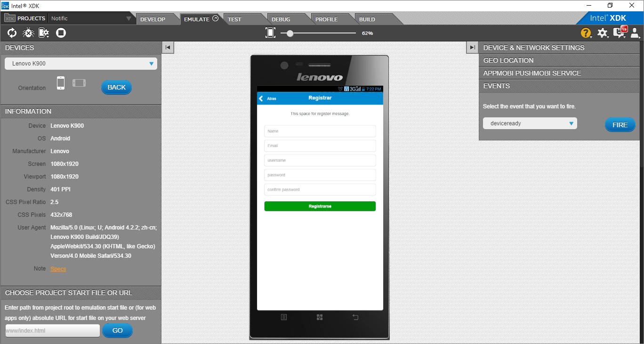
Task: Open the Lenovo K900 device dropdown
Action: pyautogui.click(x=81, y=64)
